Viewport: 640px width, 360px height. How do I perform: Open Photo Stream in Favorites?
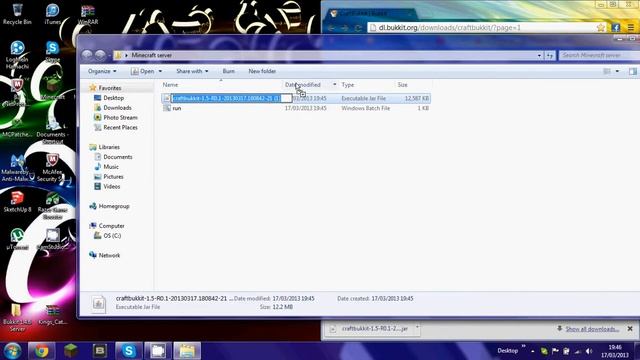pos(120,118)
